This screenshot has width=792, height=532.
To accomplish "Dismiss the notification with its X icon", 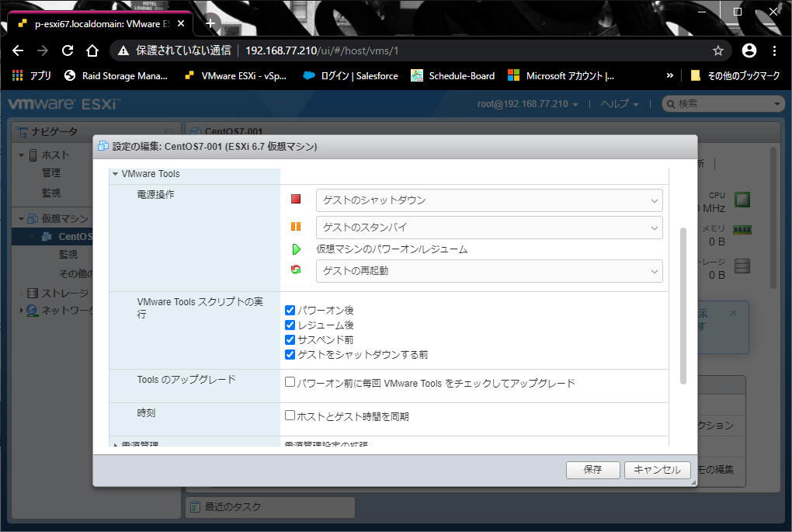I will coord(734,313).
